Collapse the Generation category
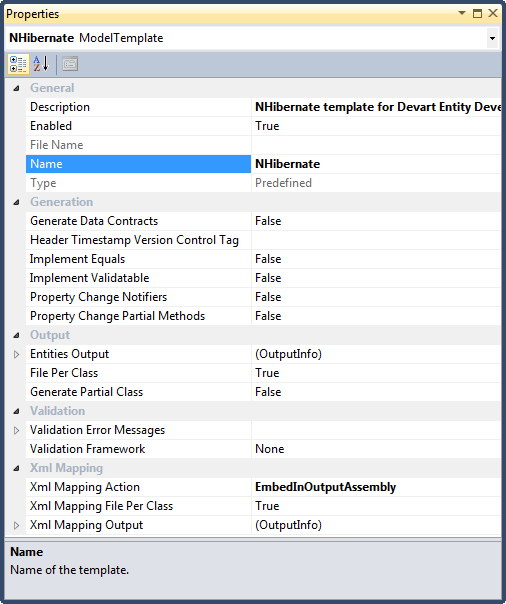506x604 pixels. 16,202
